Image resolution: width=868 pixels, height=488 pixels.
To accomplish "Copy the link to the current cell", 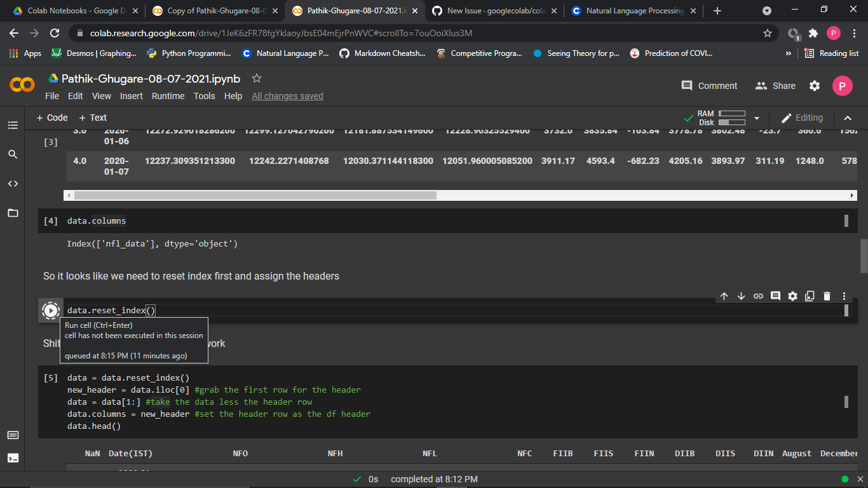I will click(x=758, y=295).
